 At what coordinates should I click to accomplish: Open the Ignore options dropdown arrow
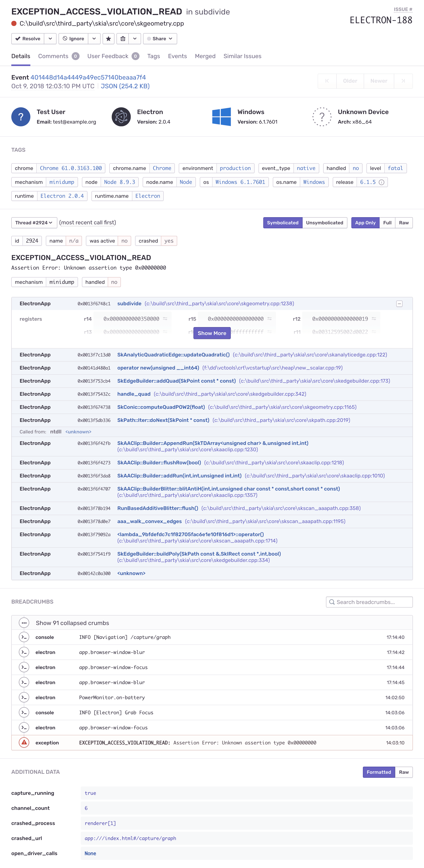pos(94,39)
